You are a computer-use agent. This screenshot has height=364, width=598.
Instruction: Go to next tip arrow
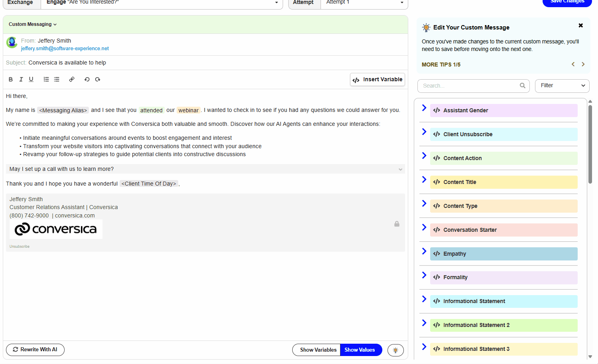click(583, 65)
